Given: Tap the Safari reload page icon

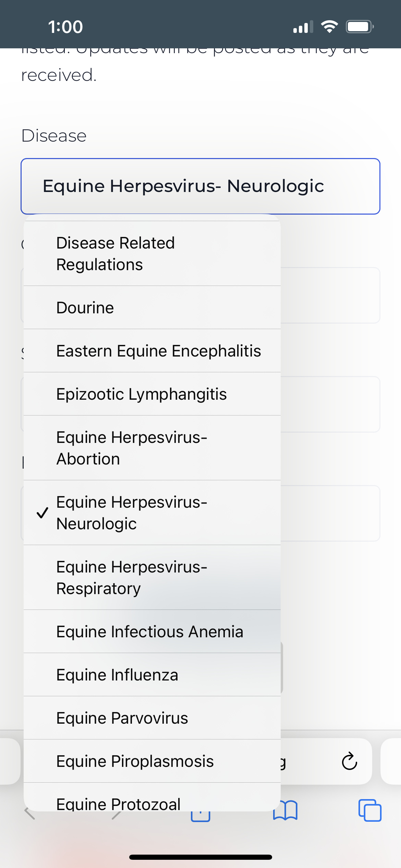Looking at the screenshot, I should (x=349, y=761).
